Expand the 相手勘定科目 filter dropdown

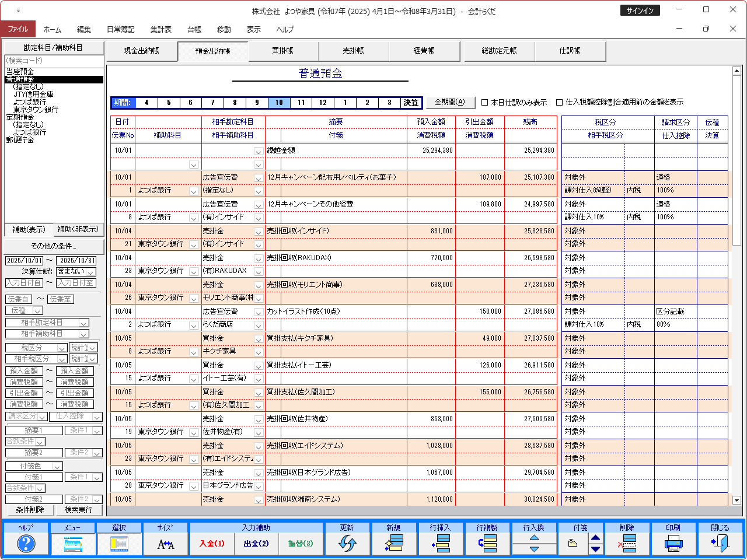click(84, 323)
